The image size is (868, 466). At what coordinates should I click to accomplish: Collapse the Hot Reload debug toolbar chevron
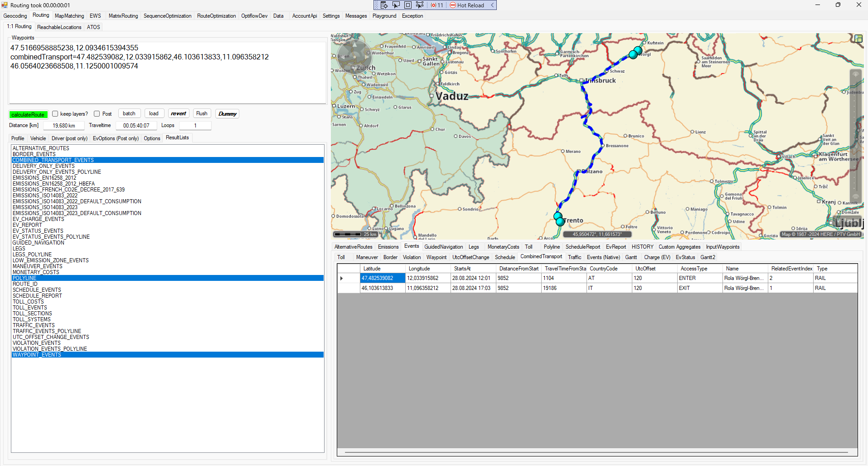pyautogui.click(x=492, y=5)
